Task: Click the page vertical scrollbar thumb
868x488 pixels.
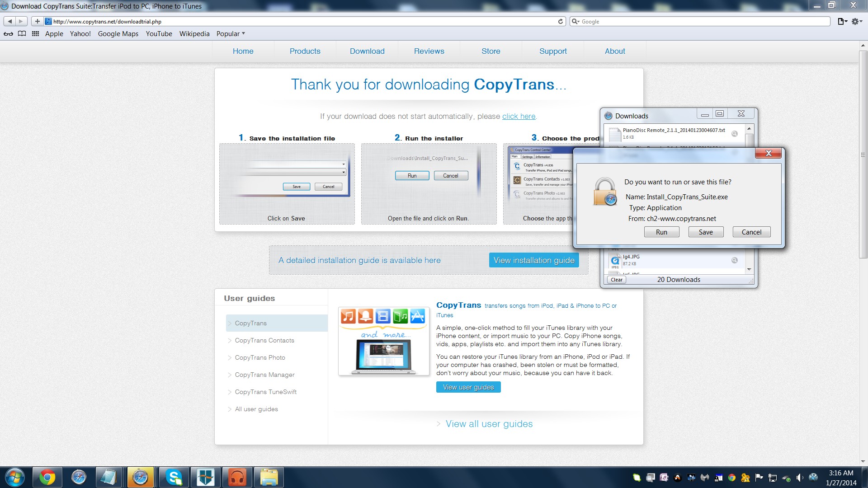Action: 863,155
